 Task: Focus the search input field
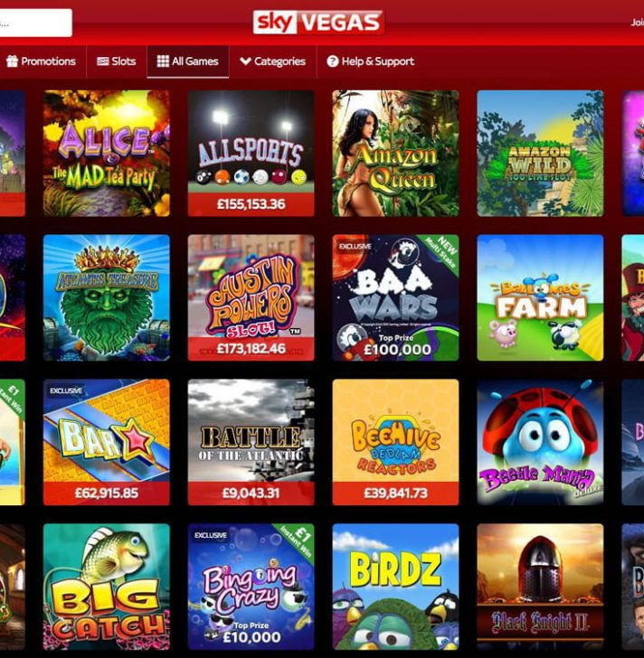click(x=35, y=23)
